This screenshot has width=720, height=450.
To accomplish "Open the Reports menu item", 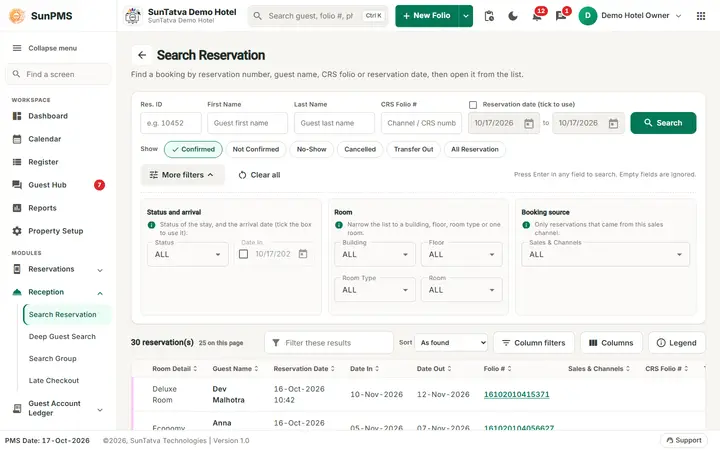I will click(58, 208).
